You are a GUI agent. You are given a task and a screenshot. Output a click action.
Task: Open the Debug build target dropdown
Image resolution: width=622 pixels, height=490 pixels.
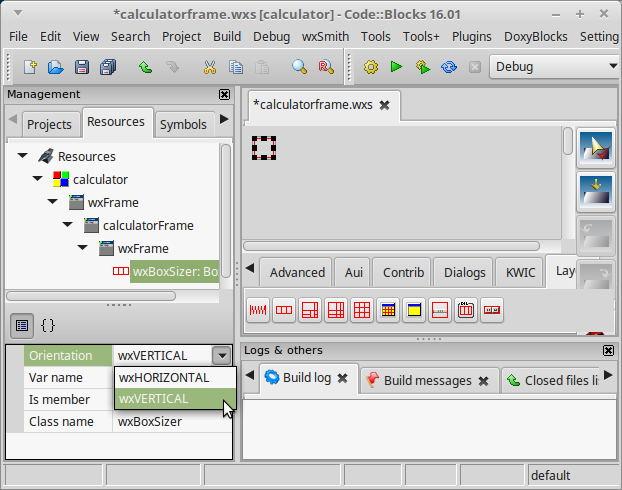pos(554,67)
